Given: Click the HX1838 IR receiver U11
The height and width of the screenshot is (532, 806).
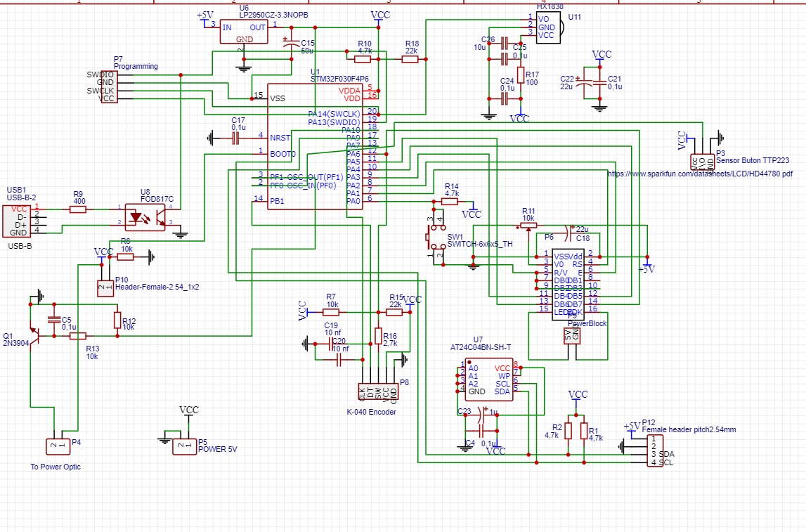Looking at the screenshot, I should (552, 27).
